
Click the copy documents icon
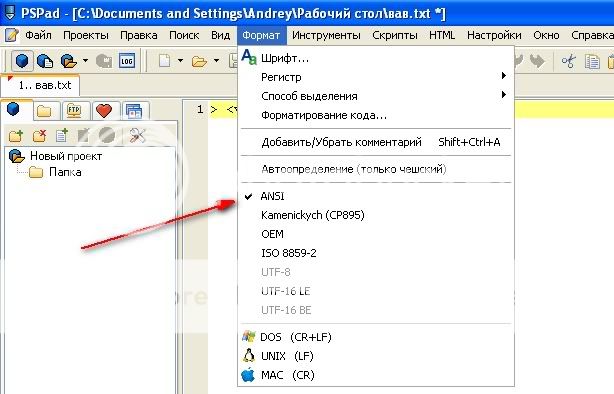click(592, 61)
